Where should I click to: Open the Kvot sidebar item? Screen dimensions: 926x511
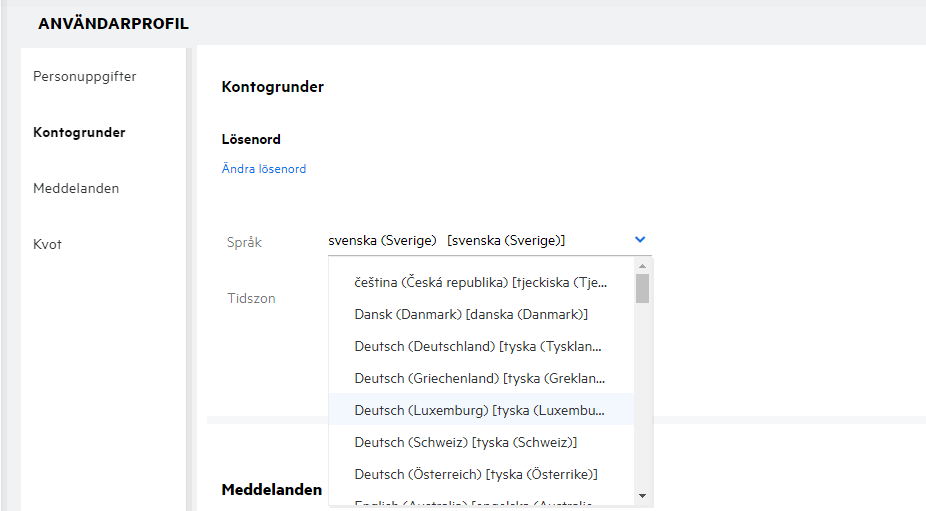click(47, 244)
